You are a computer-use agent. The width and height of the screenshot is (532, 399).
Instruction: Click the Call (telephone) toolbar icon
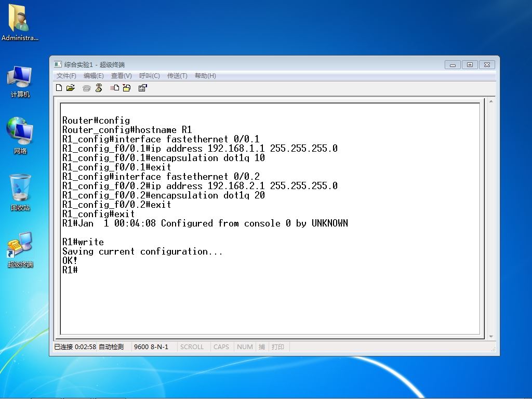[x=87, y=88]
